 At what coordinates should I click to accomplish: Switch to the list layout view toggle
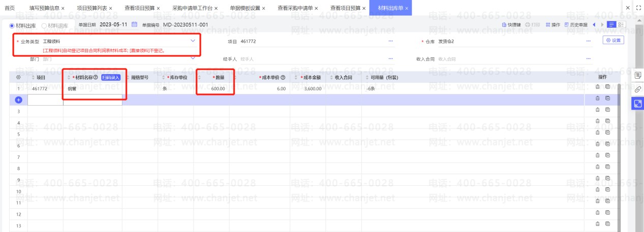pyautogui.click(x=622, y=24)
